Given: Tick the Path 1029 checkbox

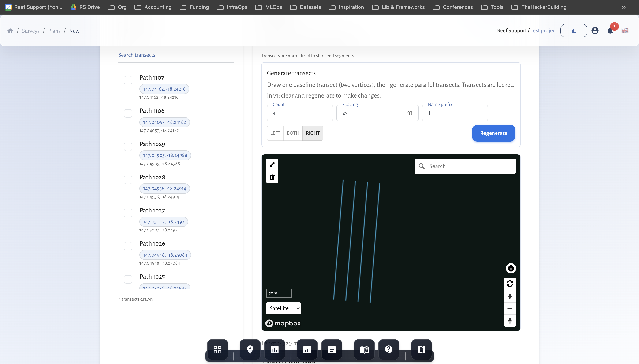Looking at the screenshot, I should (128, 147).
